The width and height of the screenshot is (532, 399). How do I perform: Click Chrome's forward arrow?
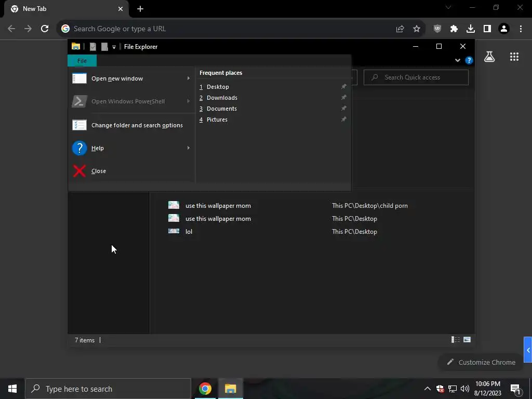coord(28,29)
